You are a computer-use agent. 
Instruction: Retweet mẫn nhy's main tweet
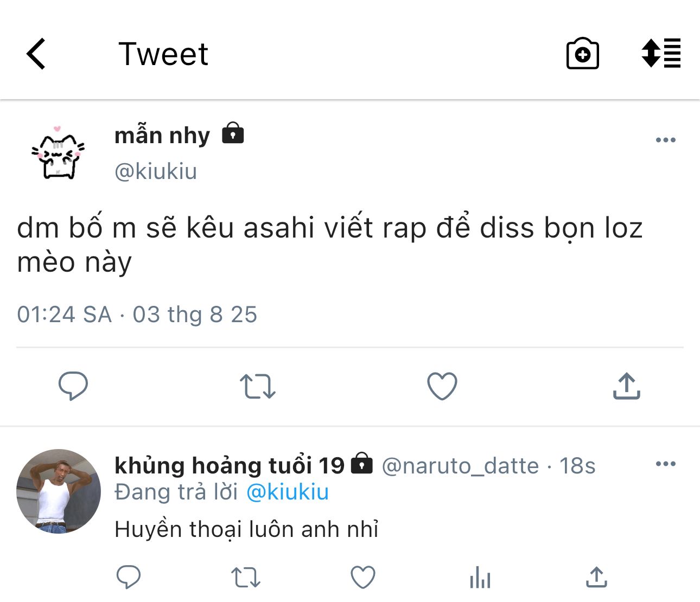(258, 386)
